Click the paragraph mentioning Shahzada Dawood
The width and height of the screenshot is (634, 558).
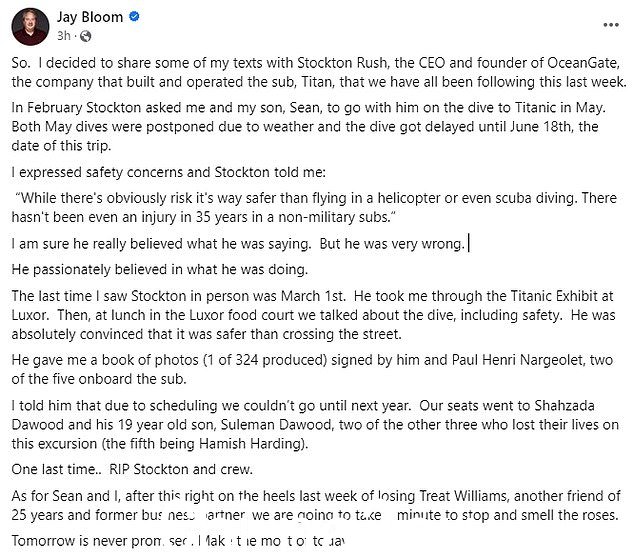315,425
